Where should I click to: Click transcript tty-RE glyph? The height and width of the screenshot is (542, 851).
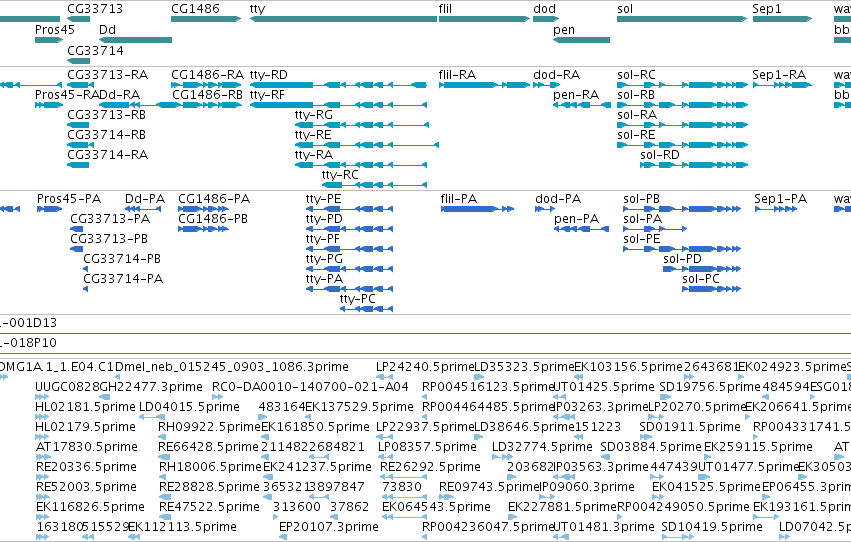click(367, 145)
